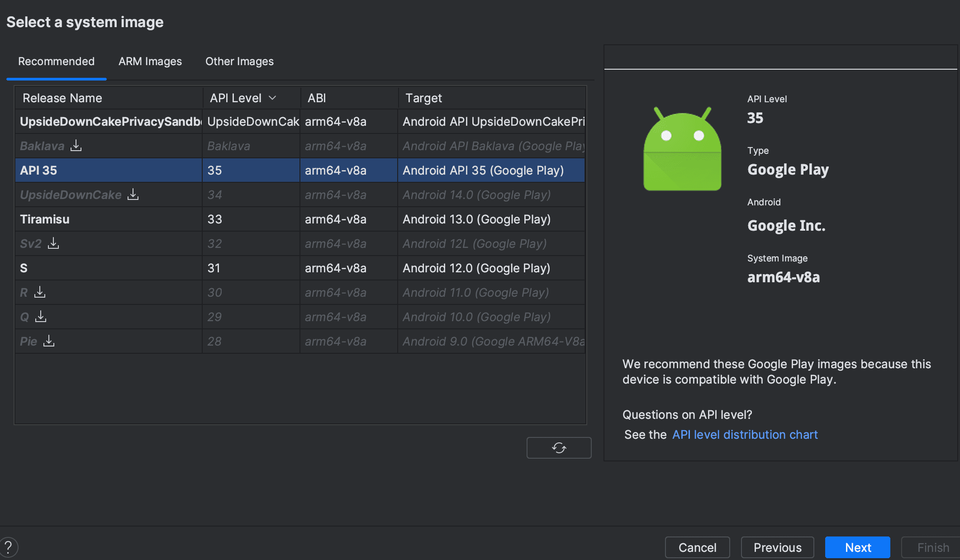Switch to the Other Images tab
Image resolution: width=960 pixels, height=560 pixels.
(239, 62)
